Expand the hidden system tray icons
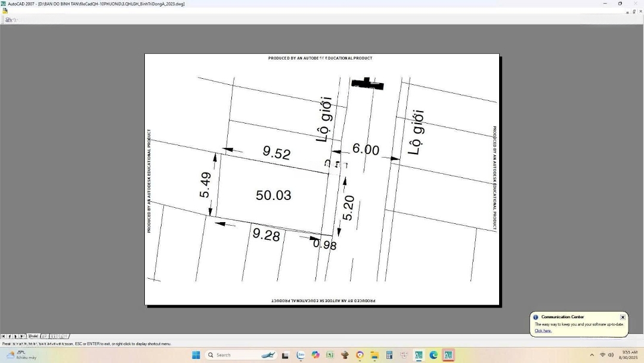644x363 pixels. click(x=592, y=355)
